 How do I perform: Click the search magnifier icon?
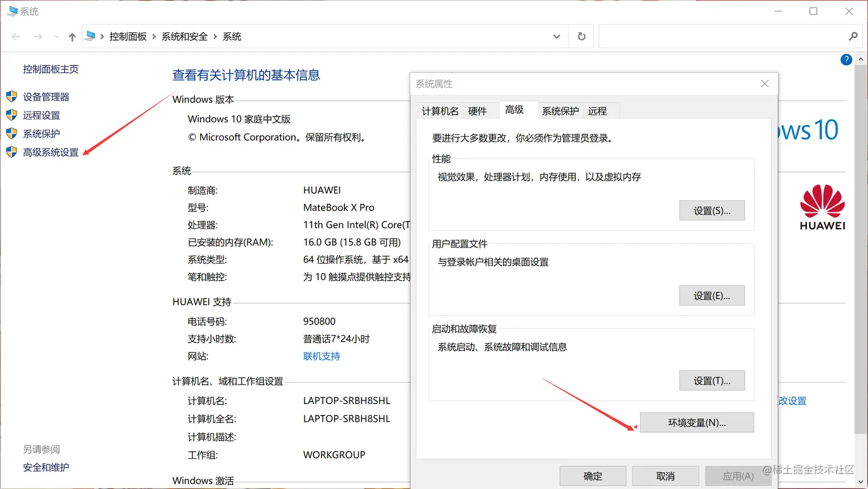coord(853,37)
